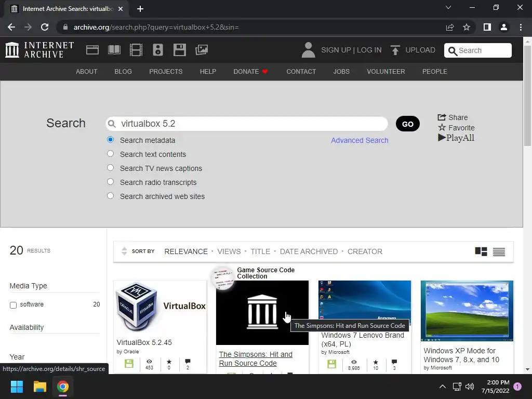
Task: Click SIGN UP link
Action: point(336,50)
